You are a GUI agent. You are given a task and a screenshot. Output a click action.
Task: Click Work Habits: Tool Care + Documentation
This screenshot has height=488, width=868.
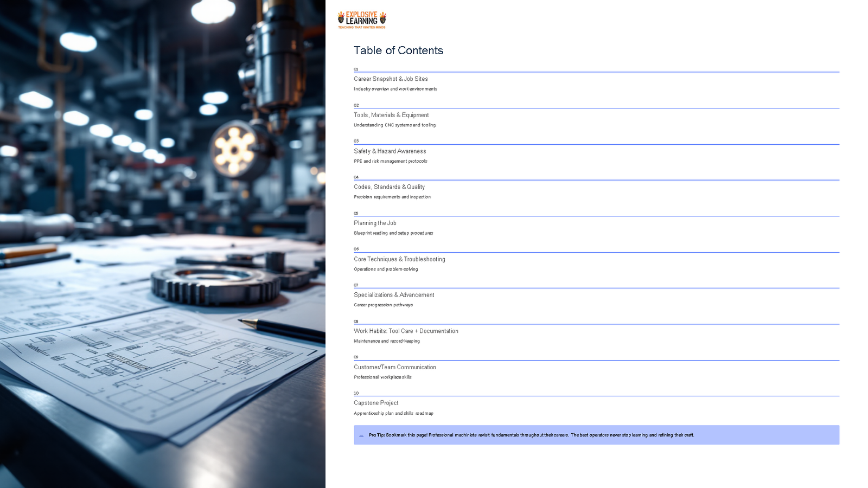coord(406,331)
